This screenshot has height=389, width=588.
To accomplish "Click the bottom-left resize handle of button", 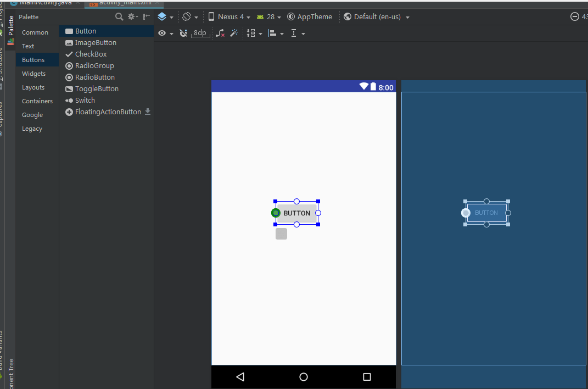I will tap(275, 224).
